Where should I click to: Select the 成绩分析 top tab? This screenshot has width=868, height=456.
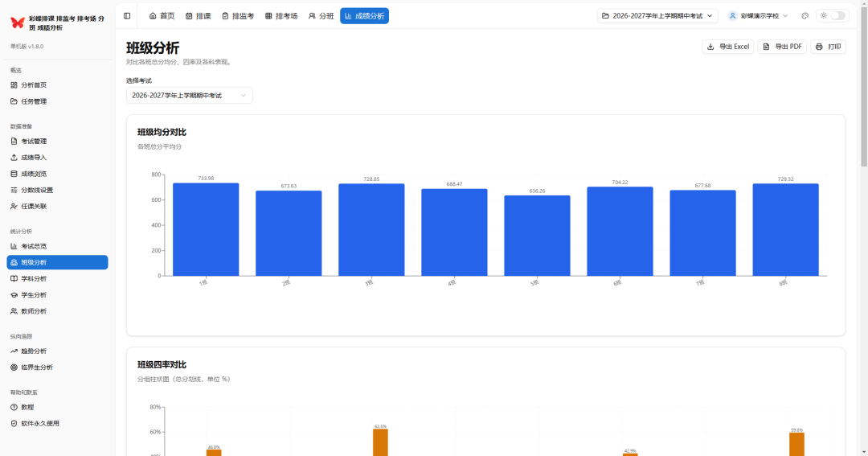point(364,16)
